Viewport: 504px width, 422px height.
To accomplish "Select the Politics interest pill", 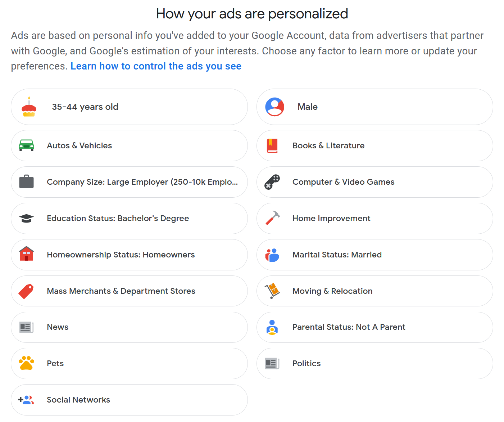I will coord(374,363).
